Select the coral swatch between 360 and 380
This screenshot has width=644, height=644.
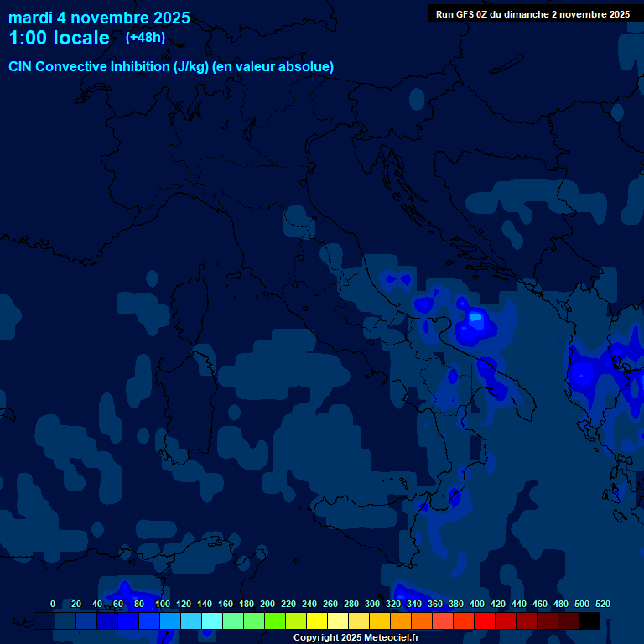[x=443, y=621]
